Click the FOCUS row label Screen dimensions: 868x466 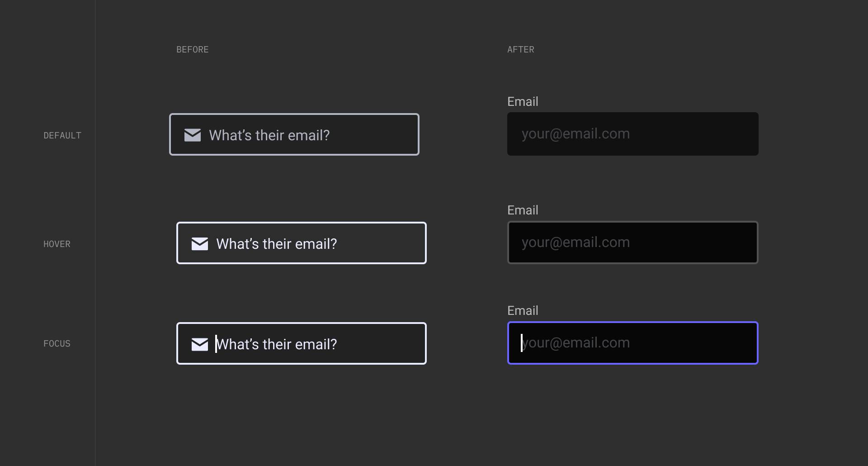tap(57, 344)
